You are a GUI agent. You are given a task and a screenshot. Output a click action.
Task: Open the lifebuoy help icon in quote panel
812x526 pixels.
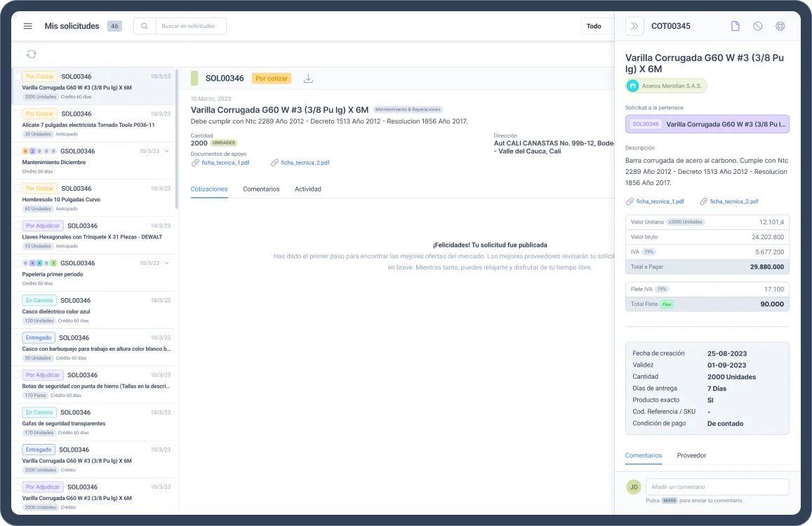click(780, 26)
